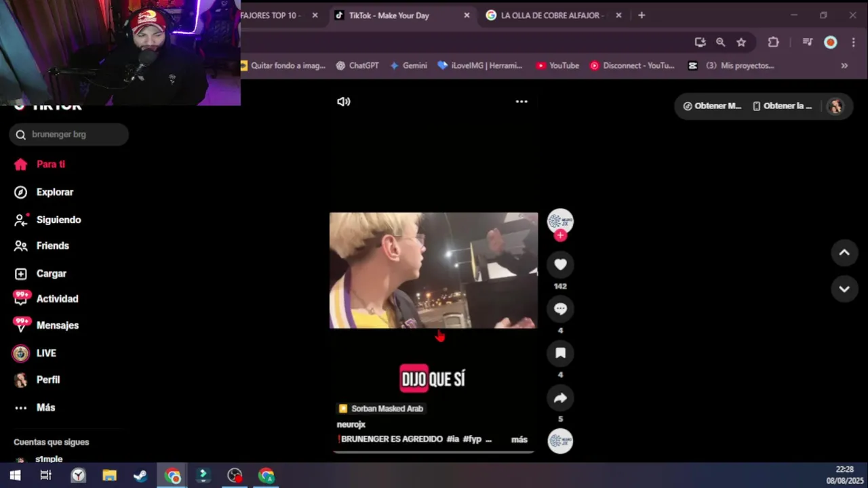Screen dimensions: 868x488
Task: Go to the next video arrow
Action: click(844, 289)
